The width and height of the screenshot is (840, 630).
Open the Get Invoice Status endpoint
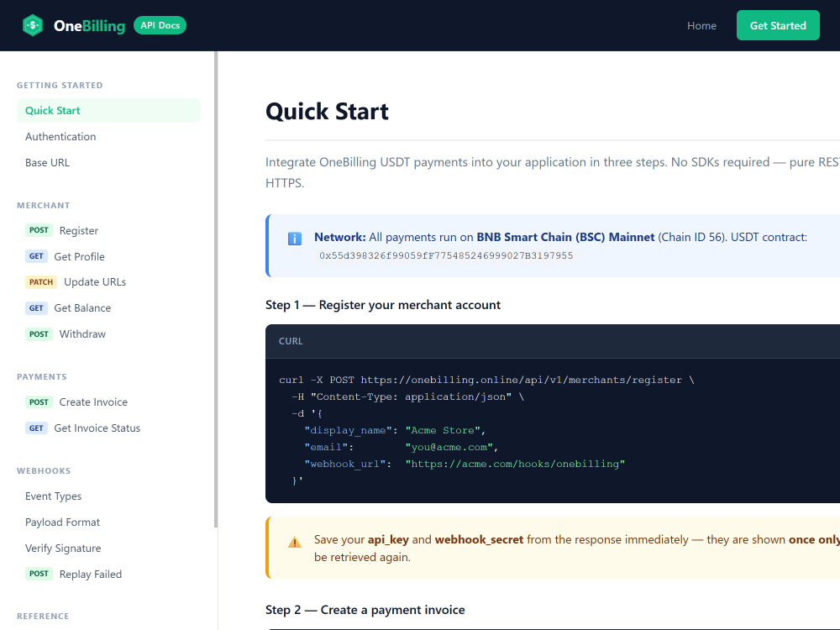(108, 428)
